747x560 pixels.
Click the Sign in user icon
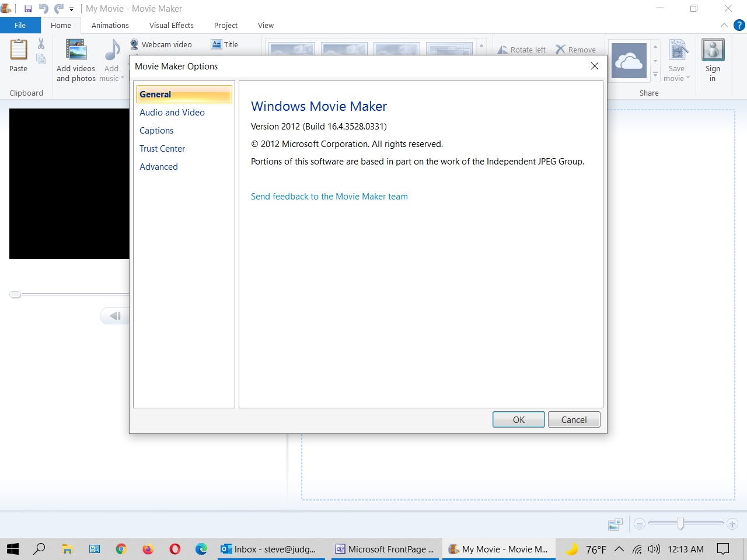pos(713,51)
